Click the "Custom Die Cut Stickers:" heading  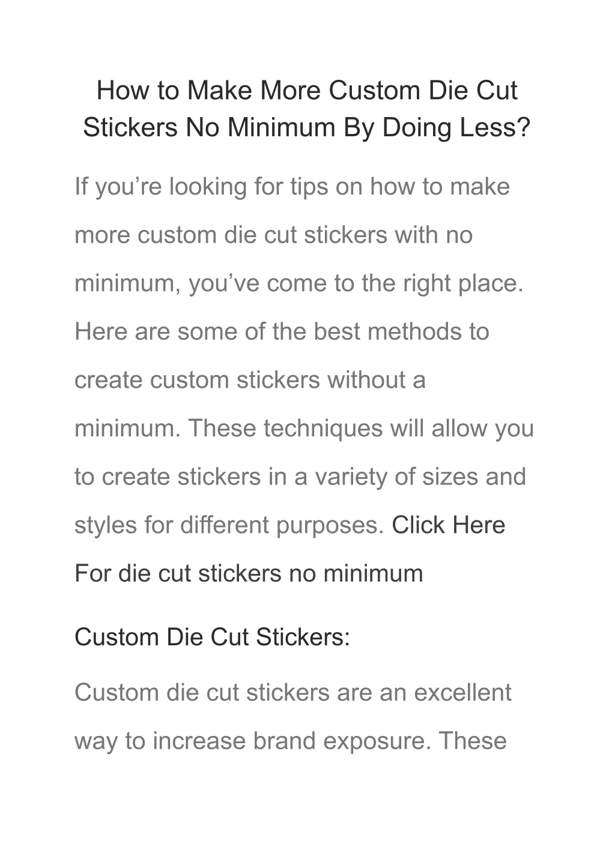click(212, 637)
